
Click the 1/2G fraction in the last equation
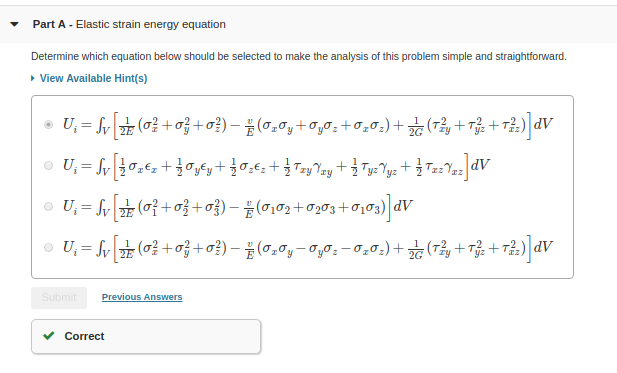416,249
